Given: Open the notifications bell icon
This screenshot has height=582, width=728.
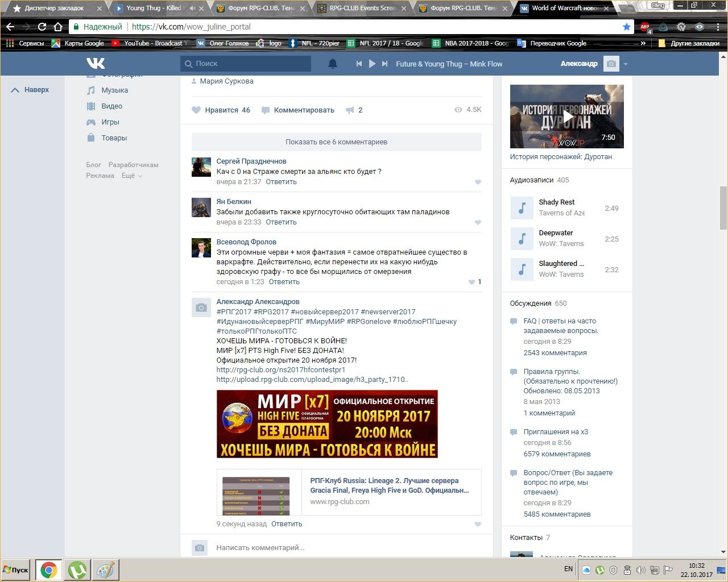Looking at the screenshot, I should click(x=333, y=64).
